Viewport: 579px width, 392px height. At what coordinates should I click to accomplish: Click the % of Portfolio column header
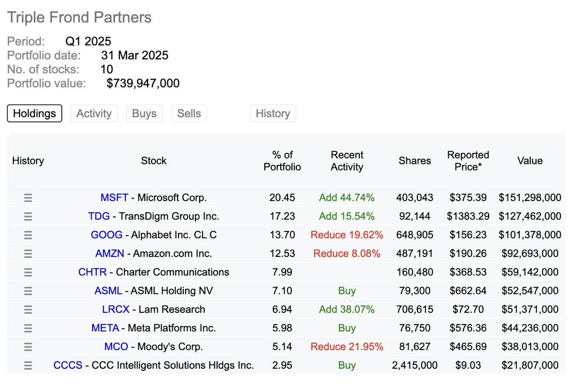coord(282,161)
